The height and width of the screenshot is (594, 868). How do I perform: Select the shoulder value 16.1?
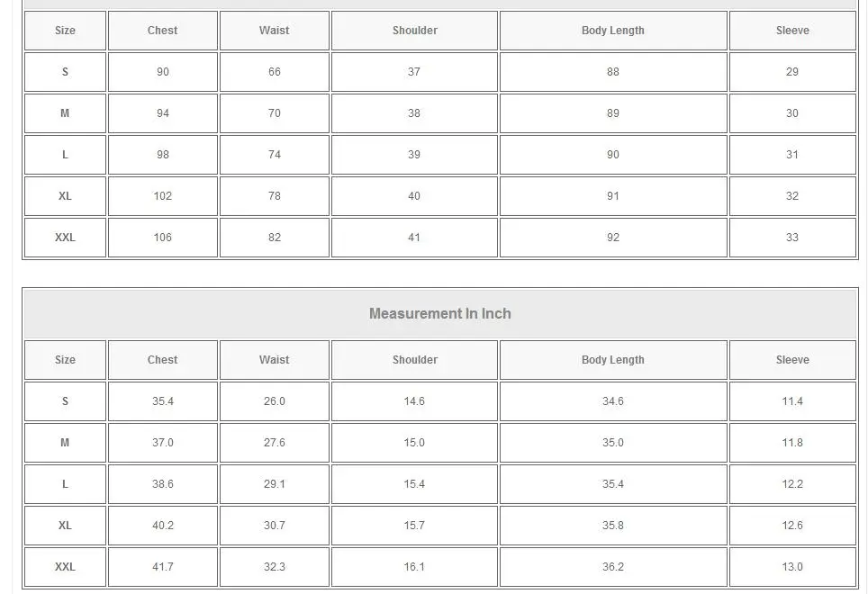[414, 567]
